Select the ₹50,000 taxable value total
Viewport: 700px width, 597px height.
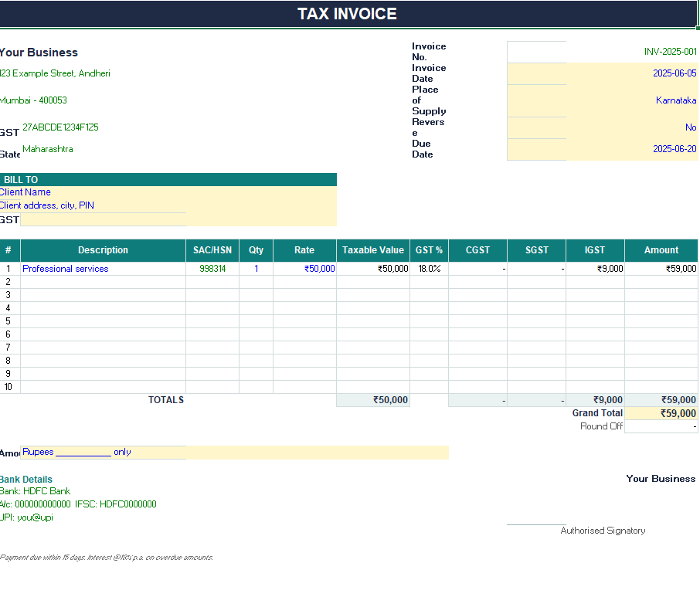(373, 400)
